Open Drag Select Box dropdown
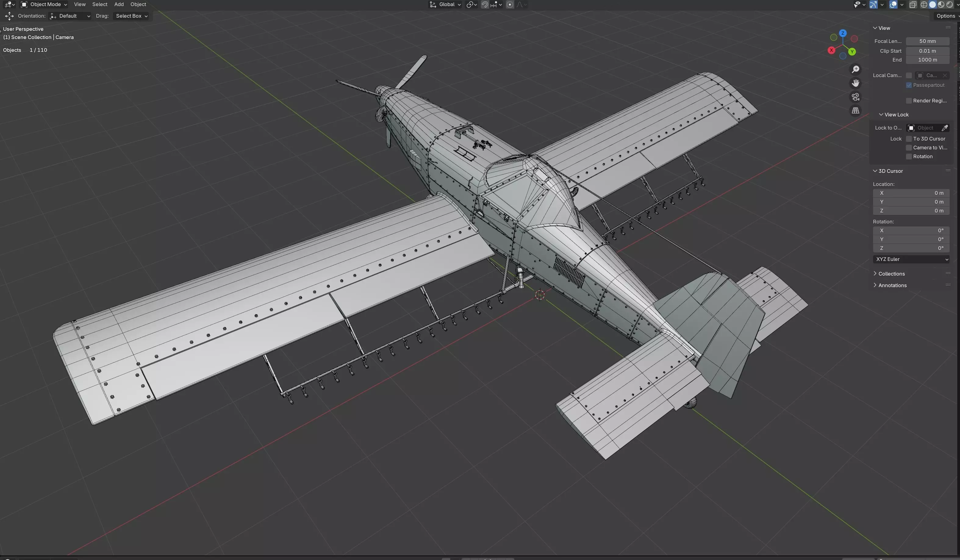Viewport: 960px width, 560px height. coord(131,16)
